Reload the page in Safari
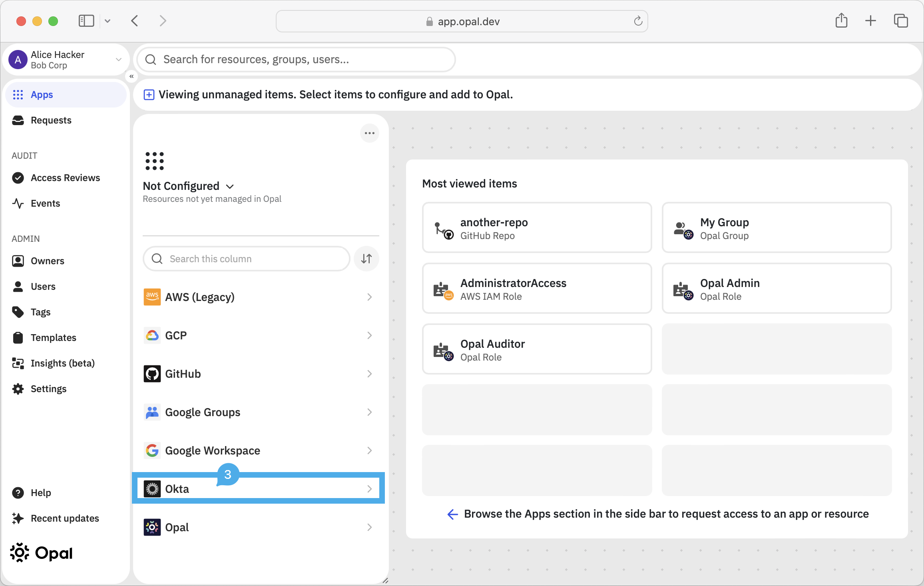The width and height of the screenshot is (924, 586). [x=638, y=21]
